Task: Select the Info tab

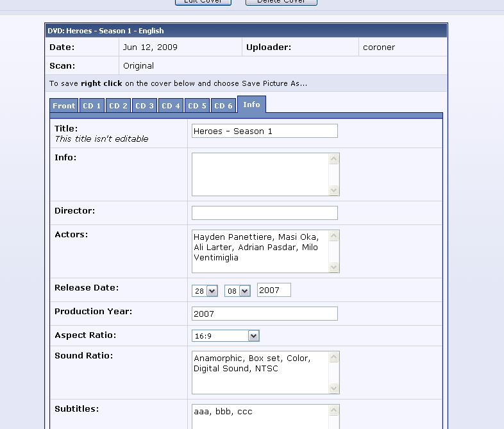Action: coord(251,105)
